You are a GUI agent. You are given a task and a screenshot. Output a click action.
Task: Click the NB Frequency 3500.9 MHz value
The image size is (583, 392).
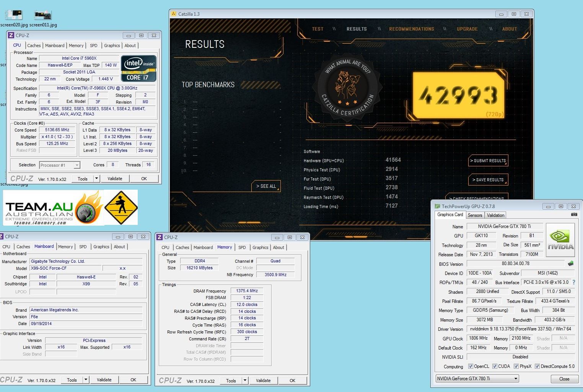coord(275,275)
